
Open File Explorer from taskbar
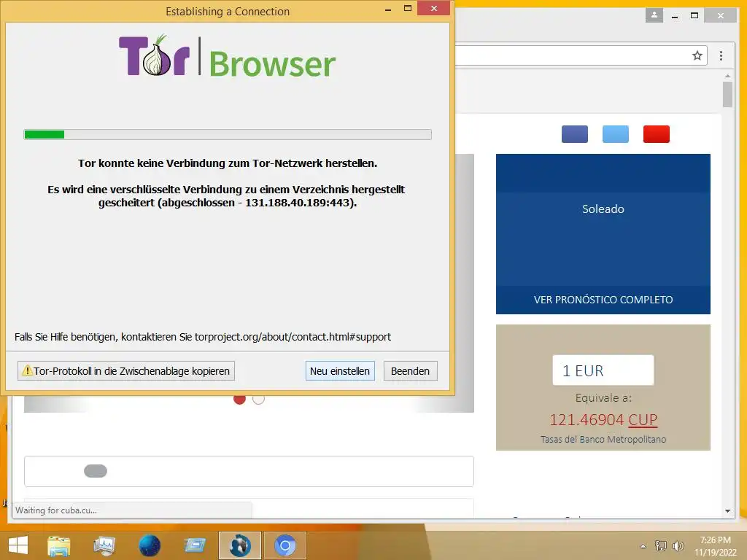pos(58,545)
